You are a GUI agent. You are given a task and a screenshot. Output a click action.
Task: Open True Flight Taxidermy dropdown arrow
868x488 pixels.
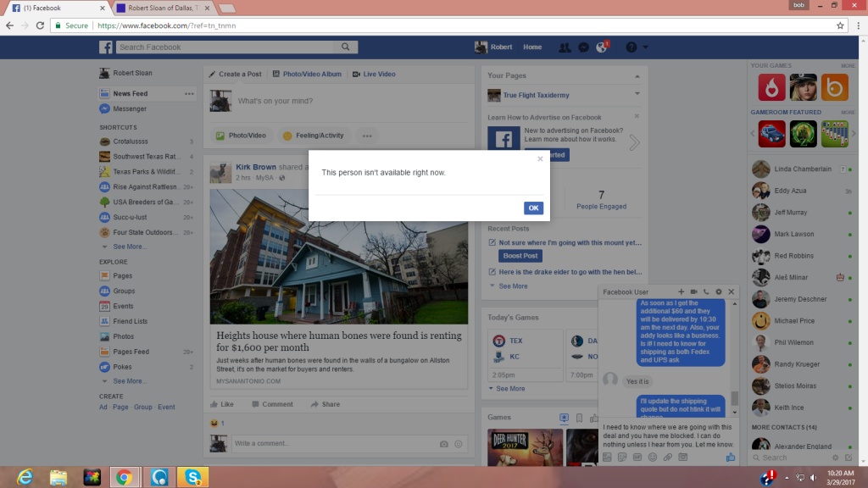point(637,94)
